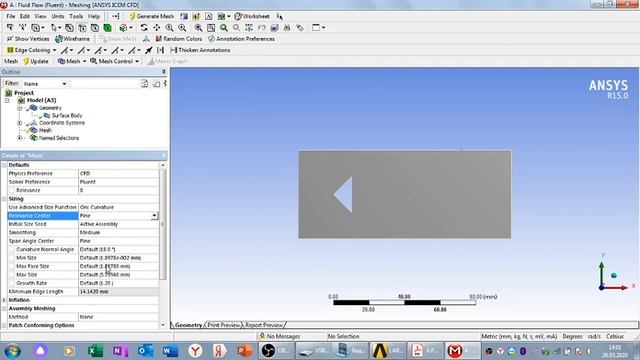Toggle the Curvature Normal Angle checkbox

11,249
